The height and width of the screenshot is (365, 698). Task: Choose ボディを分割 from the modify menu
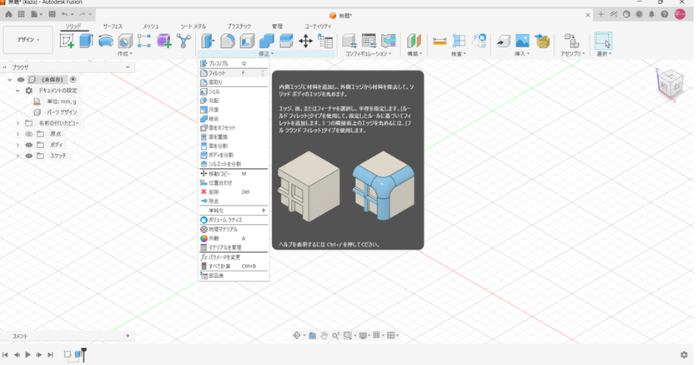click(234, 155)
